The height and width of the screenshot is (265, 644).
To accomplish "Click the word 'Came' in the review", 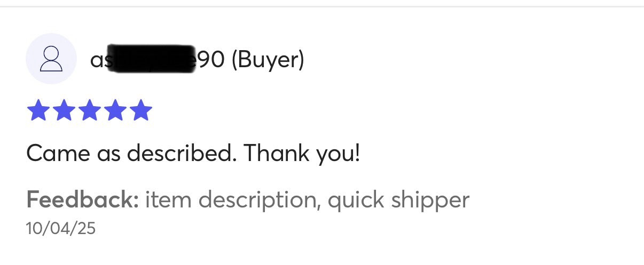I will [58, 154].
